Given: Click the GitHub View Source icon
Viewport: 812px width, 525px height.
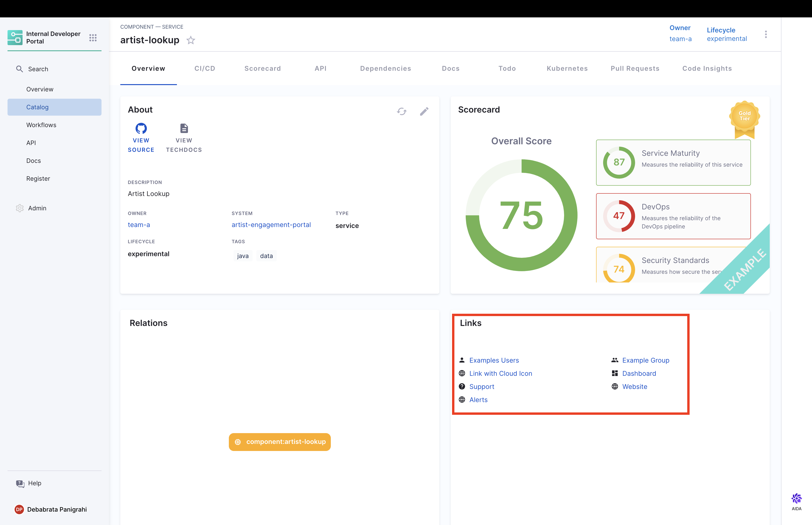Looking at the screenshot, I should pyautogui.click(x=141, y=129).
